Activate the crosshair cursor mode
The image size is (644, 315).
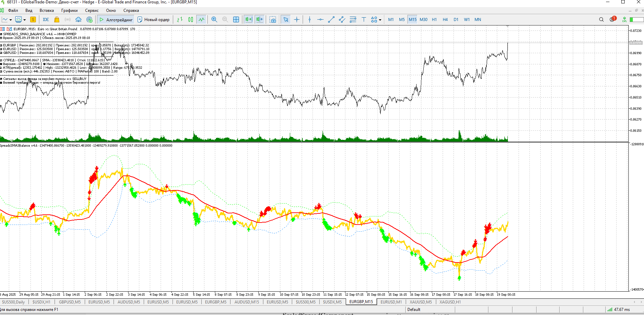coord(297,20)
